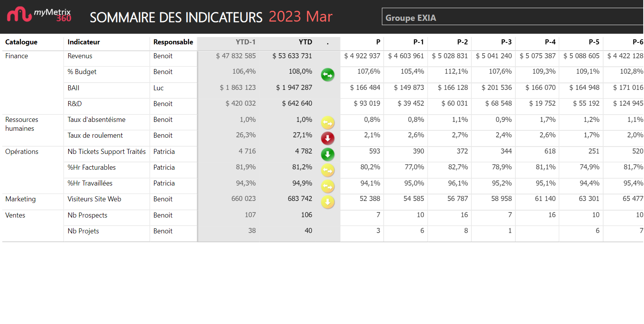Select Nb Prospects indicator
644x324 pixels.
click(x=87, y=215)
